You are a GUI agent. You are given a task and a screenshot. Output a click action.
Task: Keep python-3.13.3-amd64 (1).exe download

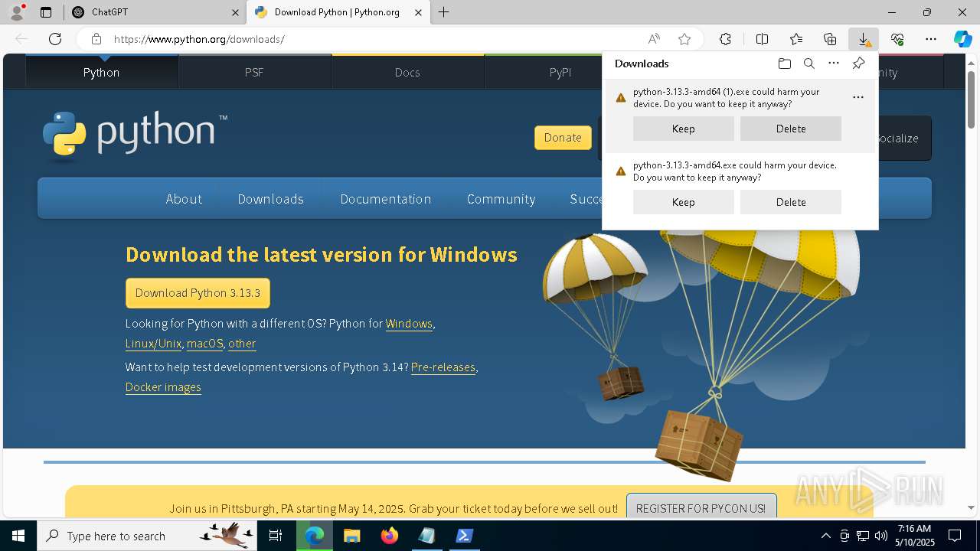(683, 129)
